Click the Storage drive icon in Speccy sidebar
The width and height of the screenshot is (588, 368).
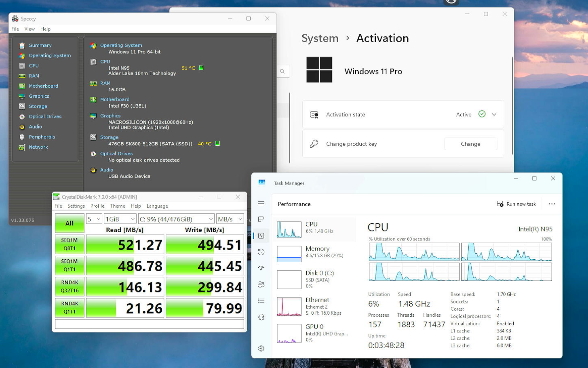[22, 106]
